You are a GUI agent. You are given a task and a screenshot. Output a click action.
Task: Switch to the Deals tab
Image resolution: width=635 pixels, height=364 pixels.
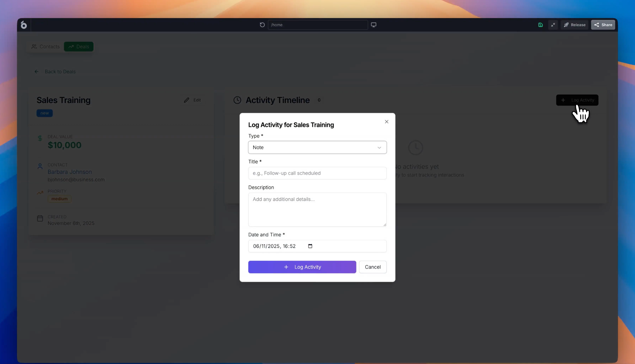click(79, 47)
